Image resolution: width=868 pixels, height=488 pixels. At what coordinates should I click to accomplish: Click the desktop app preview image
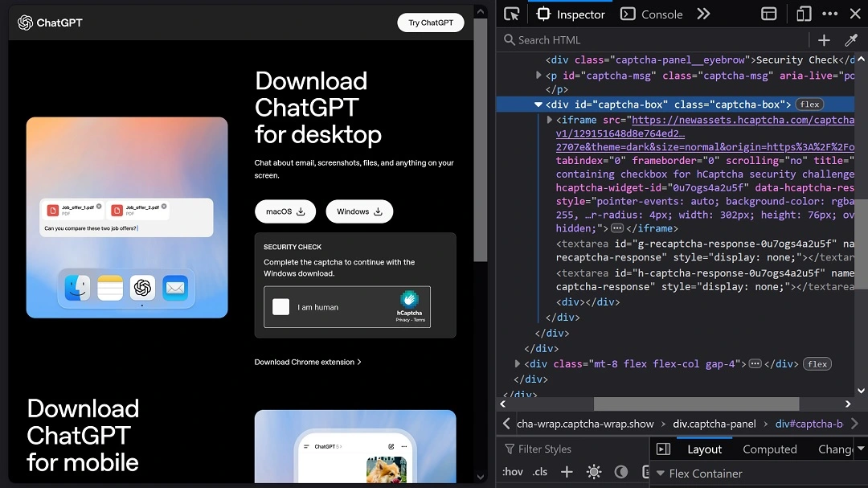click(127, 217)
